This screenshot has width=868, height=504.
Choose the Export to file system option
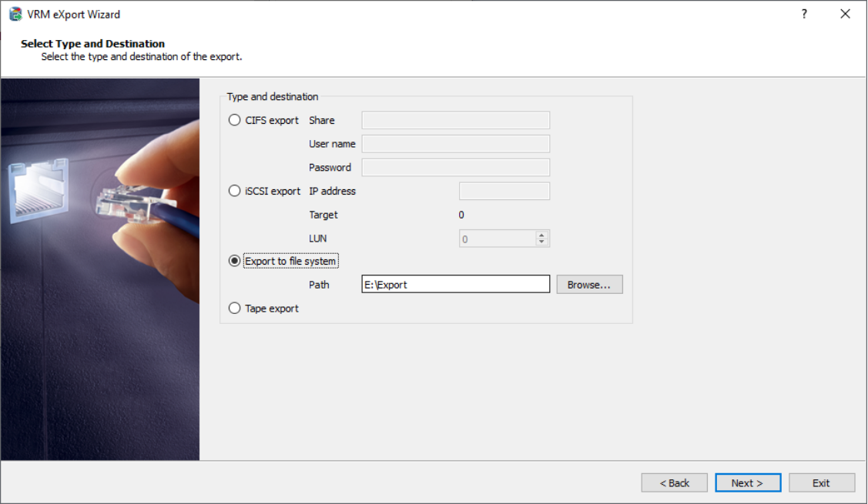(x=235, y=261)
